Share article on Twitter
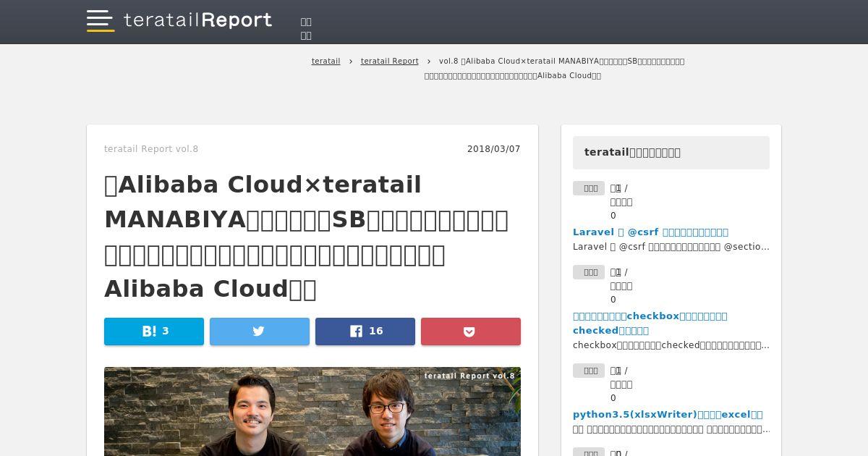 [260, 332]
